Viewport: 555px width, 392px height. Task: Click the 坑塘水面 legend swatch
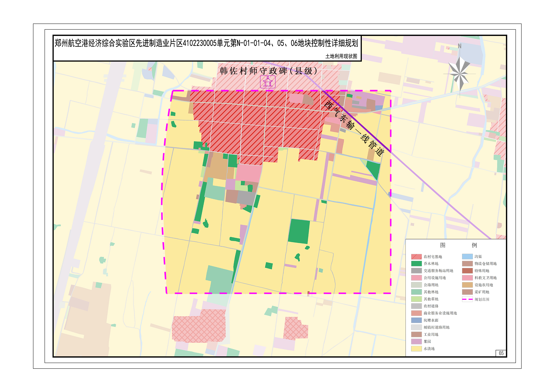pyautogui.click(x=416, y=320)
